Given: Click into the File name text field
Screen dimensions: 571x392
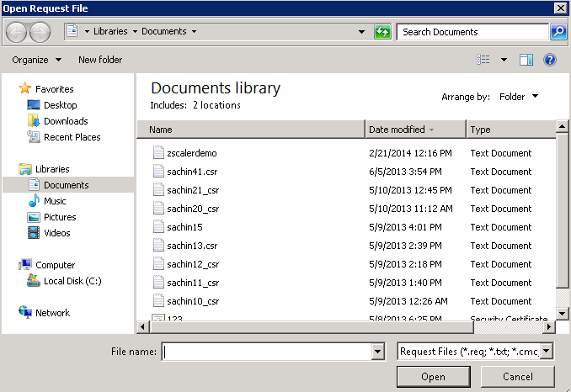Looking at the screenshot, I should (x=266, y=352).
